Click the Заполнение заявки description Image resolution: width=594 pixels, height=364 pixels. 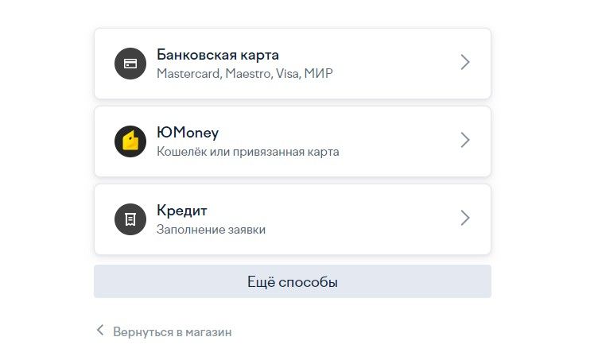pyautogui.click(x=211, y=230)
